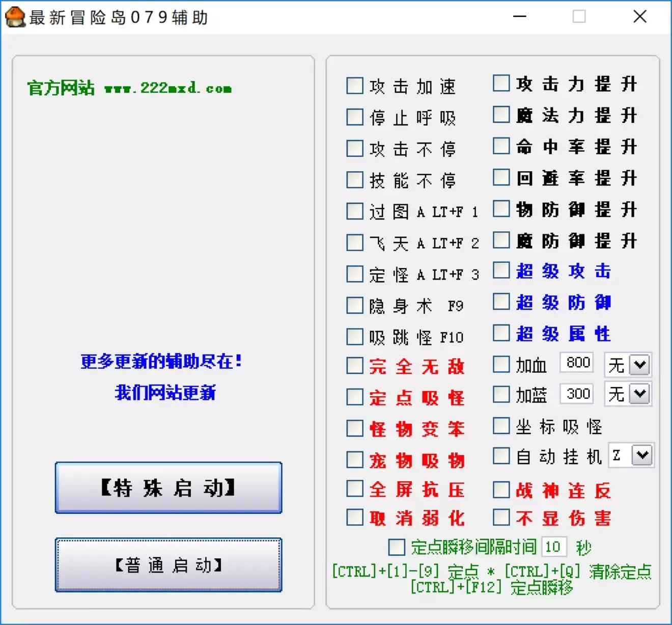Screen dimensions: 672x625
Task: Check the 停止呼吸 option
Action: coord(354,117)
